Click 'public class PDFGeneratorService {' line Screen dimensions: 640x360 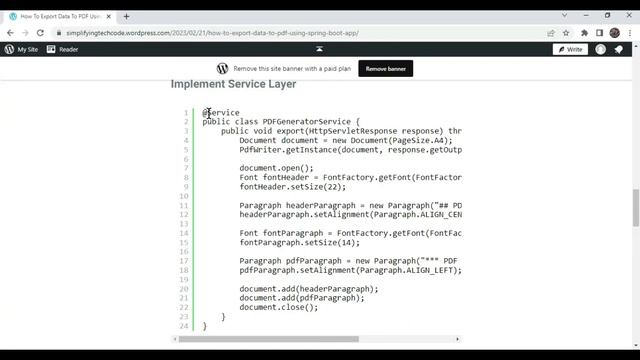tap(281, 122)
